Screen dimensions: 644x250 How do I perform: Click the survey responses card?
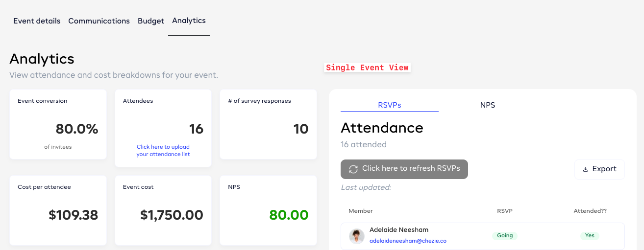268,124
